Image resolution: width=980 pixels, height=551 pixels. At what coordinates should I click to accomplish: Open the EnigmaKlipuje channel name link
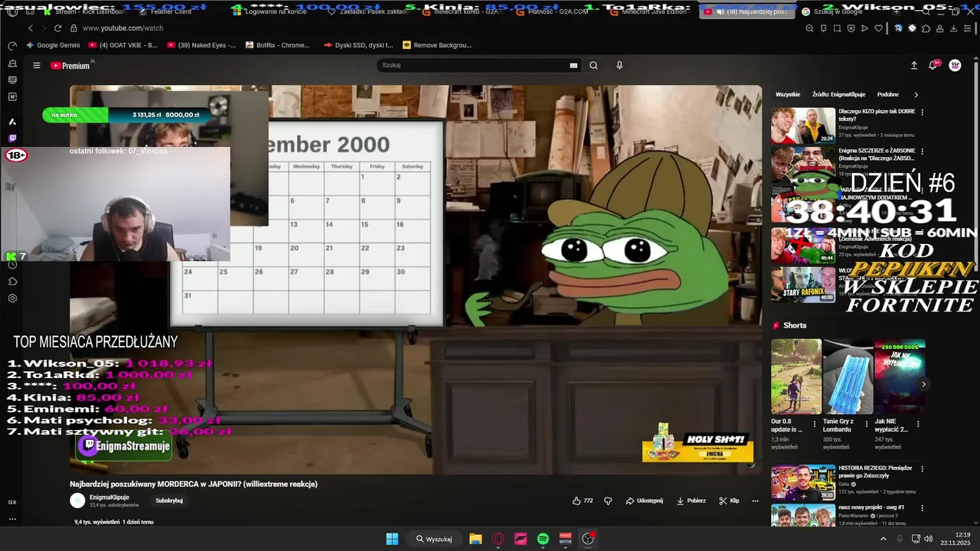pyautogui.click(x=109, y=497)
